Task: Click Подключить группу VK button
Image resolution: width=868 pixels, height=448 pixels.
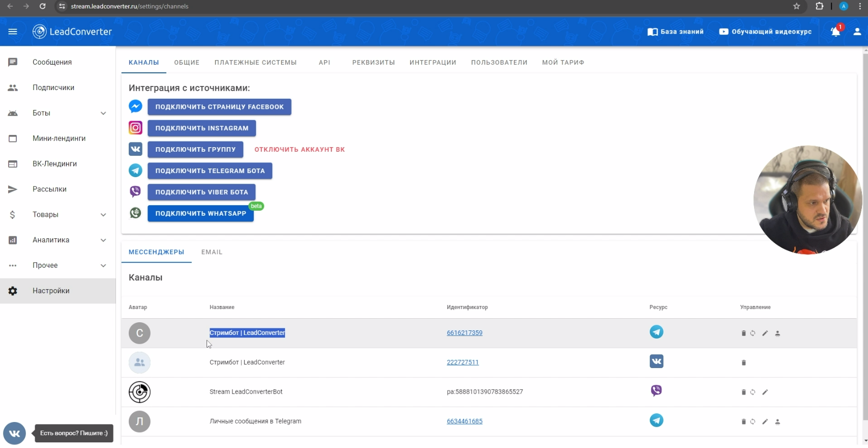Action: 195,150
